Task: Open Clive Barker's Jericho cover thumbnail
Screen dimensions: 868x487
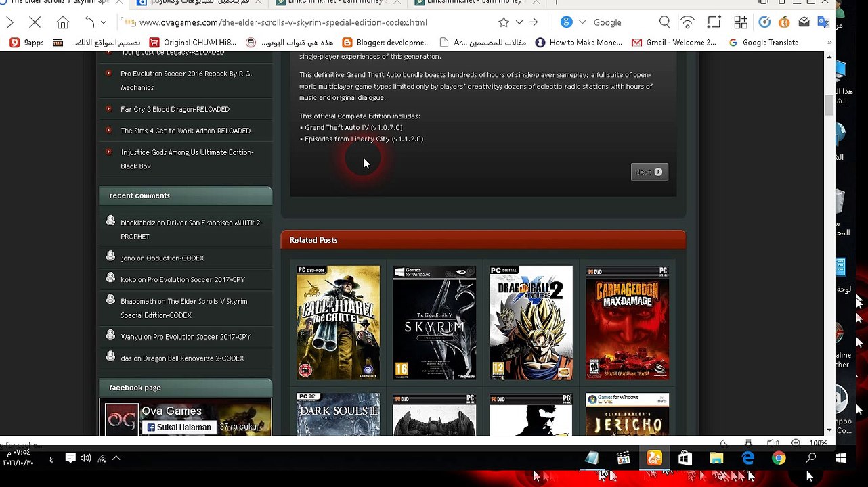Action: 627,414
